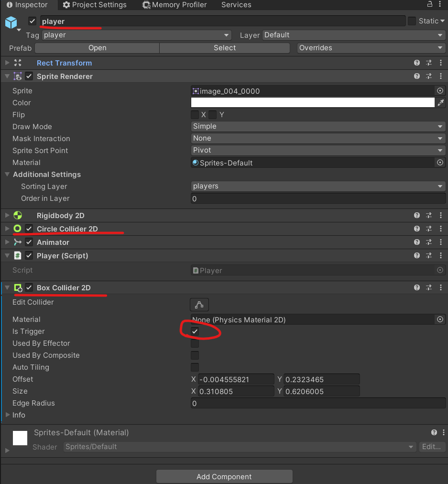Switch to the Project Settings tab
Viewport: 448px width, 484px height.
tap(95, 5)
